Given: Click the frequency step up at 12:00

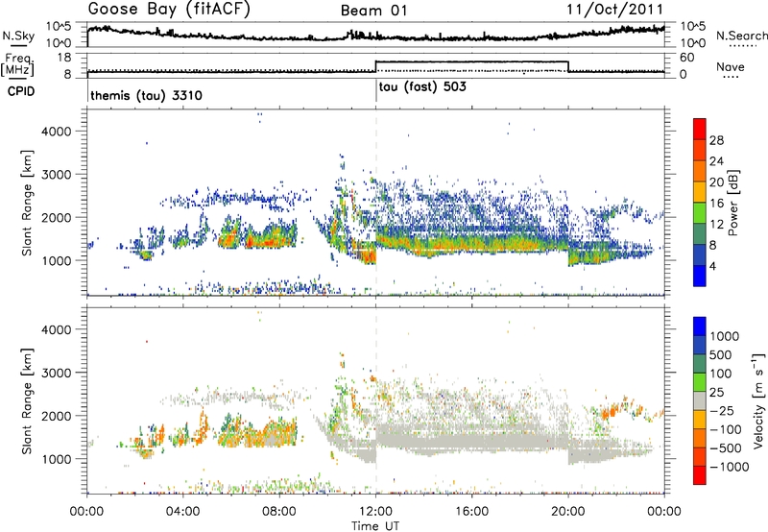Looking at the screenshot, I should [375, 66].
